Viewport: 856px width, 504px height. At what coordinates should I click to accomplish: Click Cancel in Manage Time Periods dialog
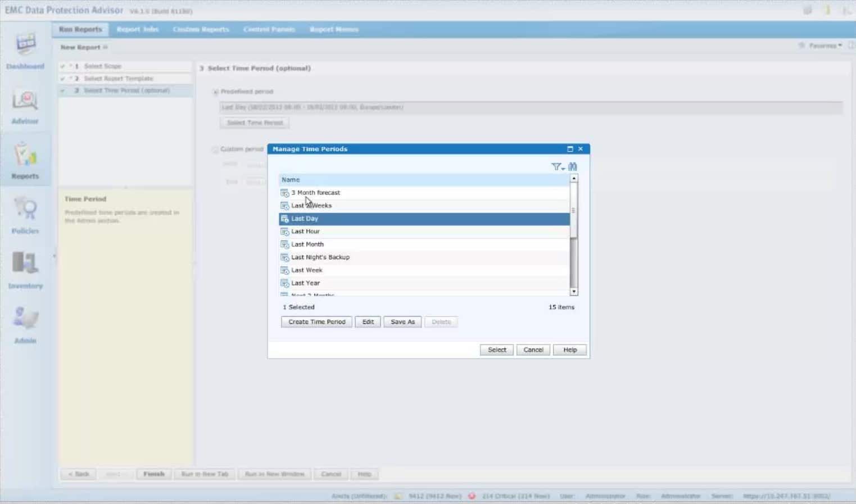[533, 350]
